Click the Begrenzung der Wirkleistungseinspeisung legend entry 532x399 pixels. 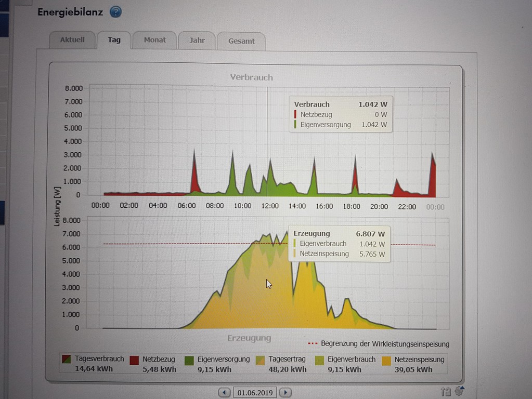pos(379,344)
